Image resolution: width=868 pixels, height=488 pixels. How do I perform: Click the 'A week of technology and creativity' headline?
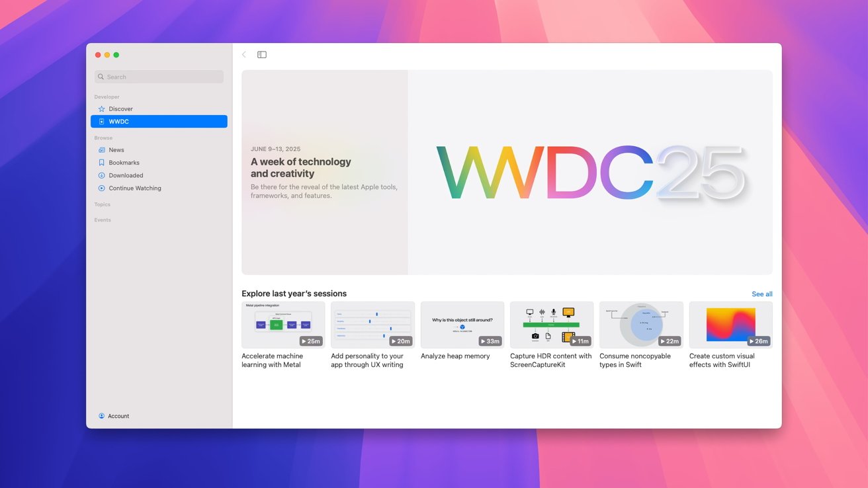301,167
